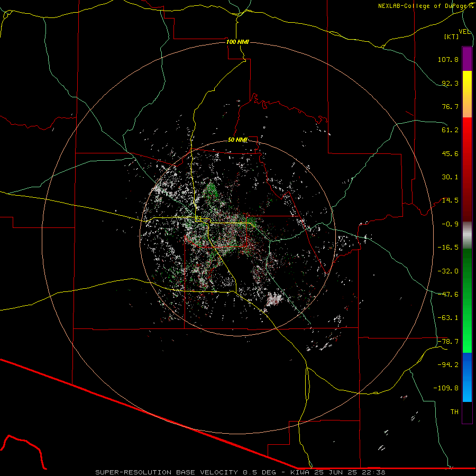Click the 76.7 scale value

pos(450,106)
